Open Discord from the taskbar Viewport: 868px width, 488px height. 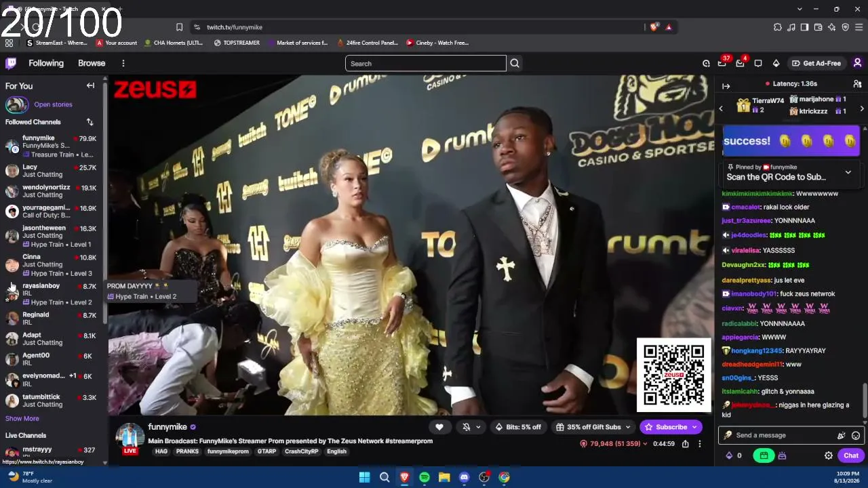point(464,477)
